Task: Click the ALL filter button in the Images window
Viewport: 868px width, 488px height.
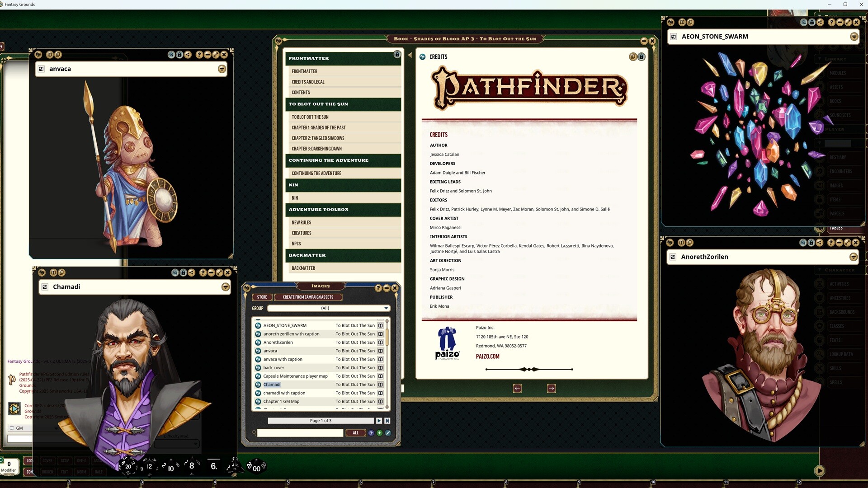Action: (x=356, y=433)
